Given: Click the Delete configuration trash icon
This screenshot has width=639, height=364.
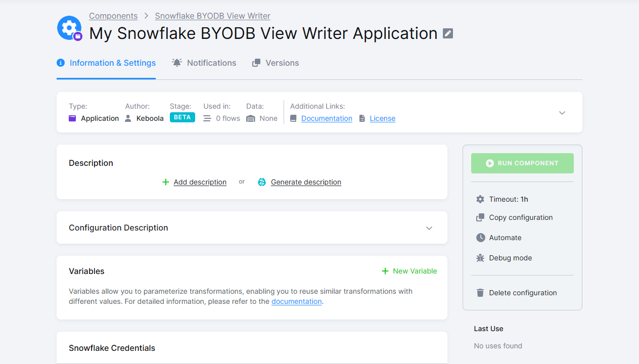Looking at the screenshot, I should coord(480,292).
